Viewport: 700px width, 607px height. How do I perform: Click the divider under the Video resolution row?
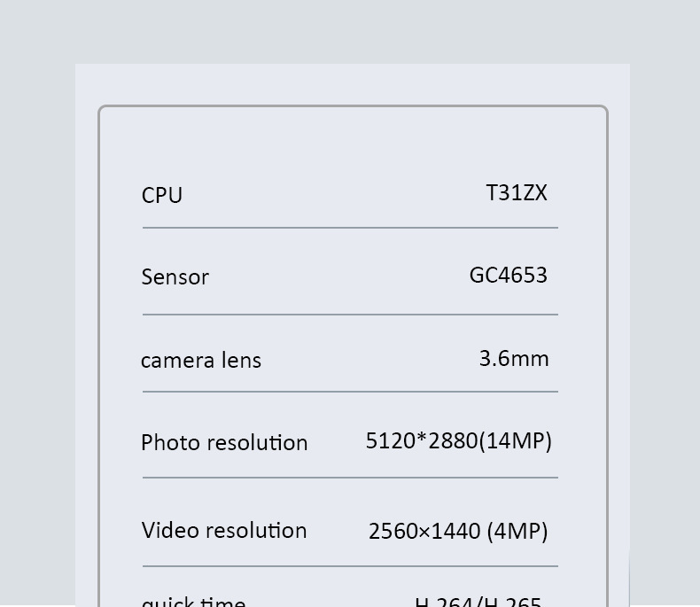(x=350, y=566)
